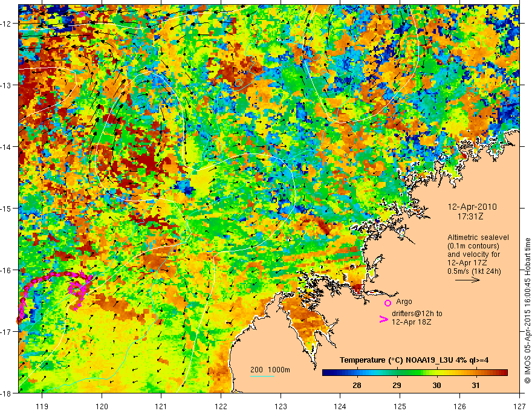This screenshot has width=532, height=411.
Task: Click the latitude axis label -16
Action: (x=6, y=270)
